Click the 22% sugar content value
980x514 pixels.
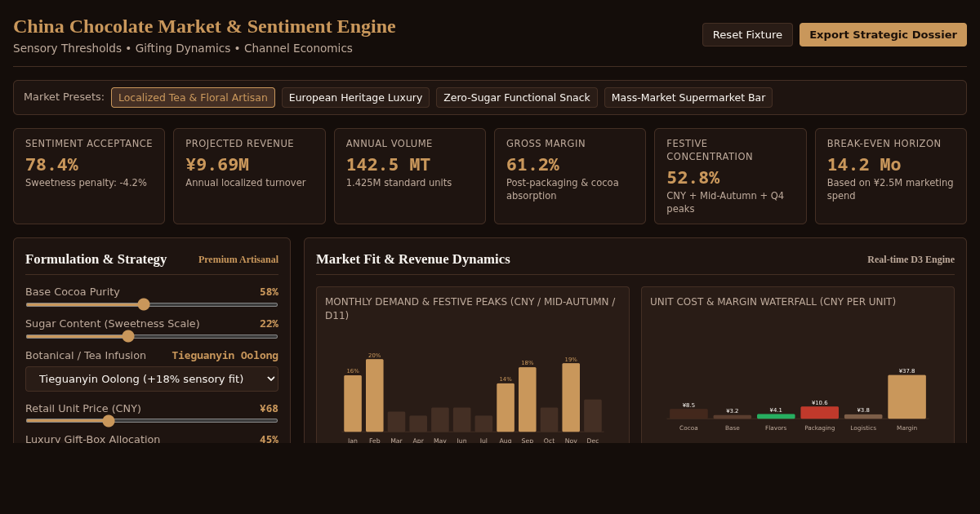point(269,324)
